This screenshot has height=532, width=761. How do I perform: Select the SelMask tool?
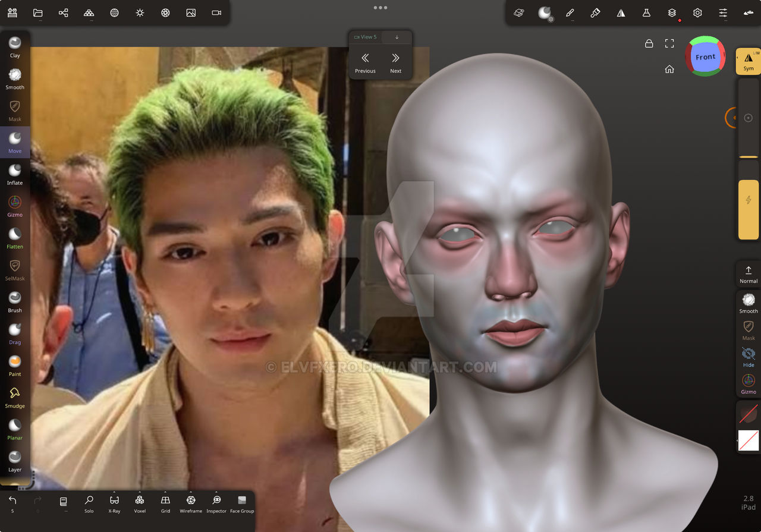[x=15, y=270]
